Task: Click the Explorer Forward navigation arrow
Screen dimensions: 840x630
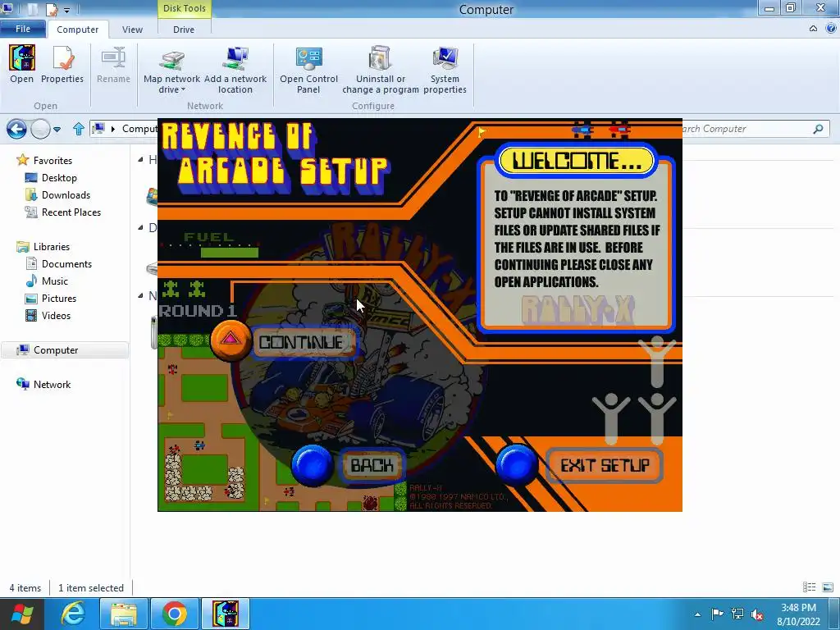Action: [40, 129]
